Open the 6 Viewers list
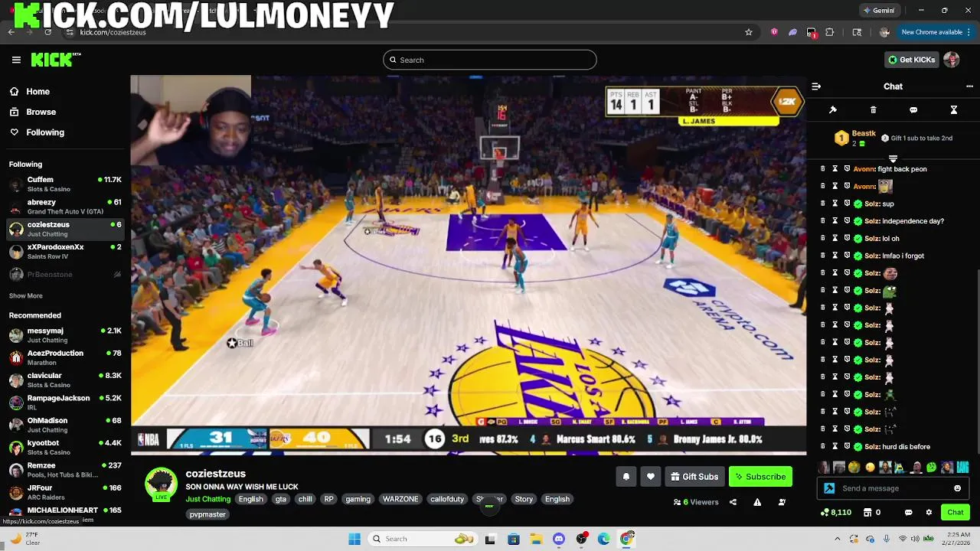 tap(696, 502)
